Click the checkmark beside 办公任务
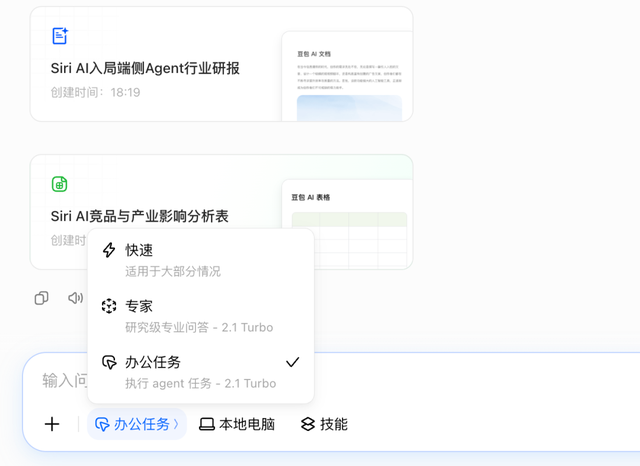The height and width of the screenshot is (466, 640). pos(293,362)
